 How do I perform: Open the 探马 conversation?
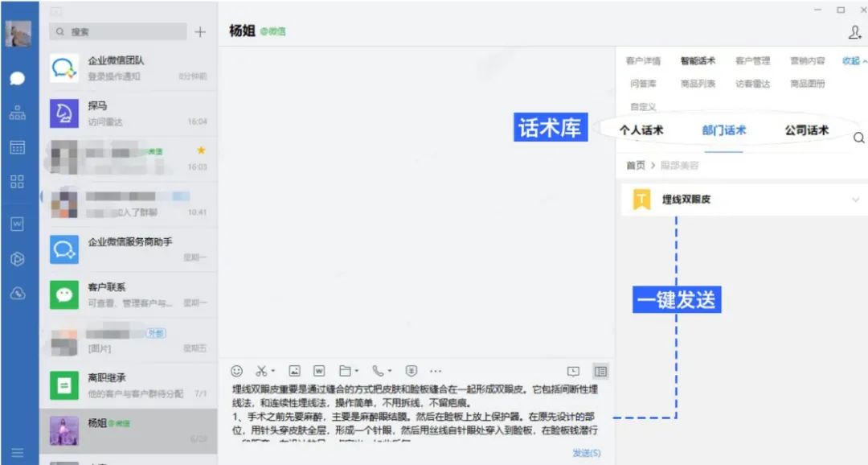point(129,113)
